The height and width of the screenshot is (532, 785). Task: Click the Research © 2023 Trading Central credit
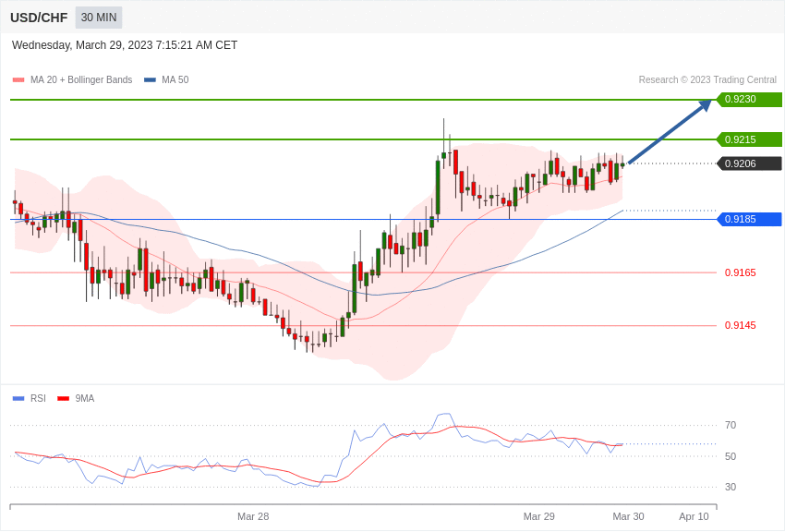707,79
